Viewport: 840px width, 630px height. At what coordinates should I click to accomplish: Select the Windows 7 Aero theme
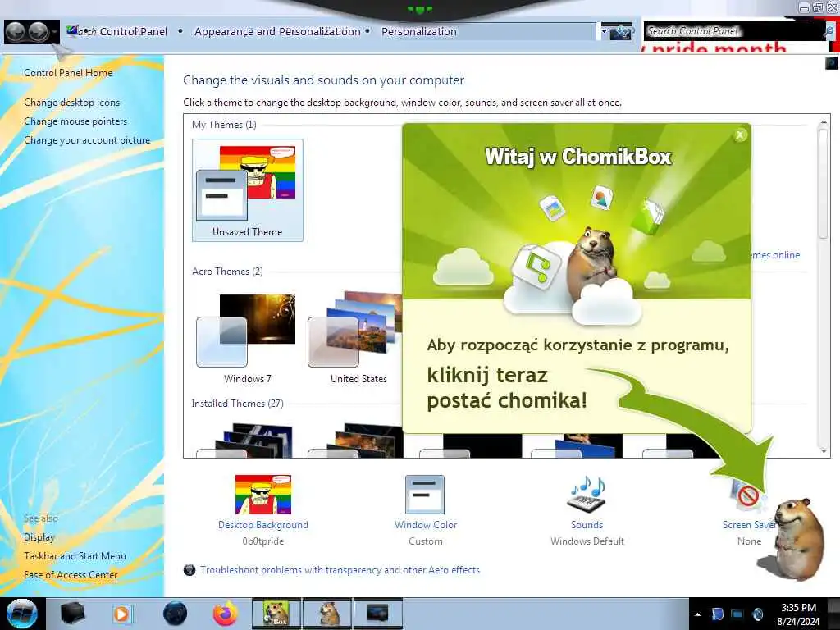[x=247, y=337]
